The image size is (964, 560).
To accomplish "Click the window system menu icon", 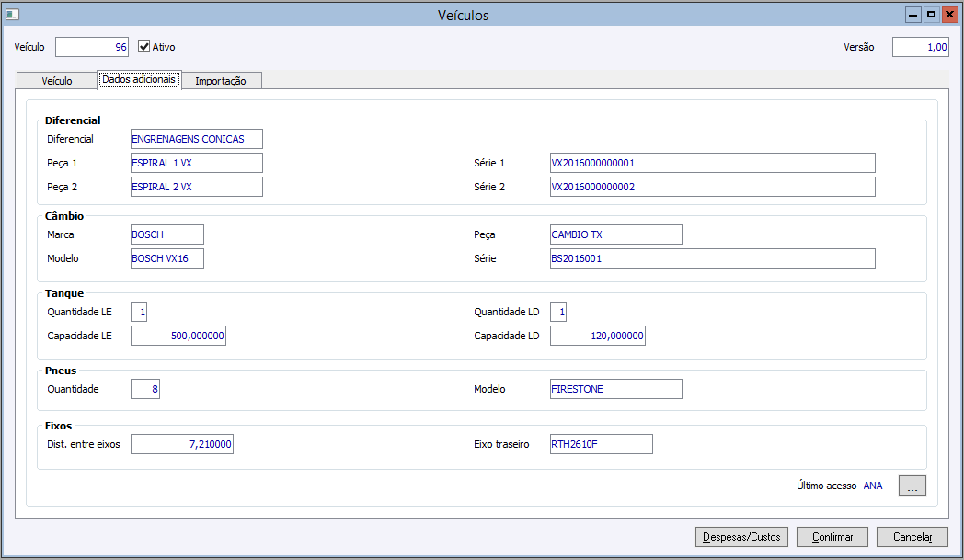I will tap(13, 15).
